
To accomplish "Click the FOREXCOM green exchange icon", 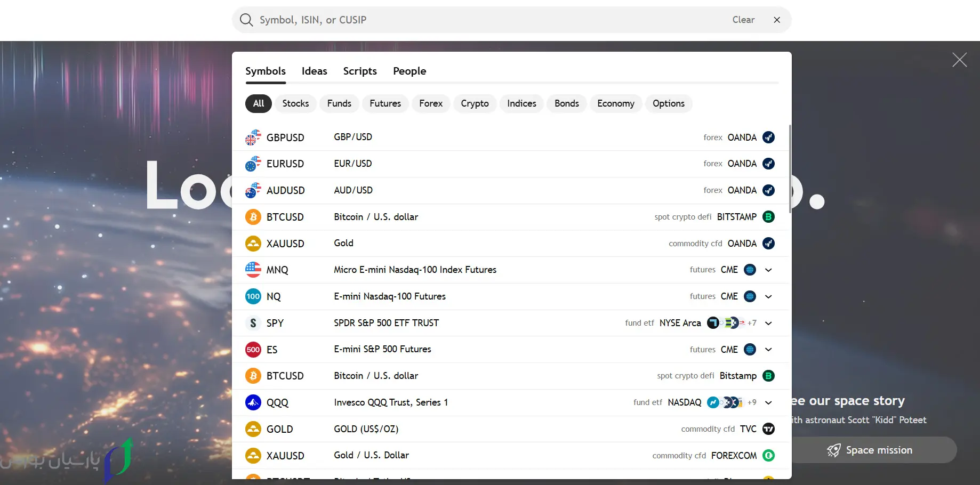I will coord(768,456).
